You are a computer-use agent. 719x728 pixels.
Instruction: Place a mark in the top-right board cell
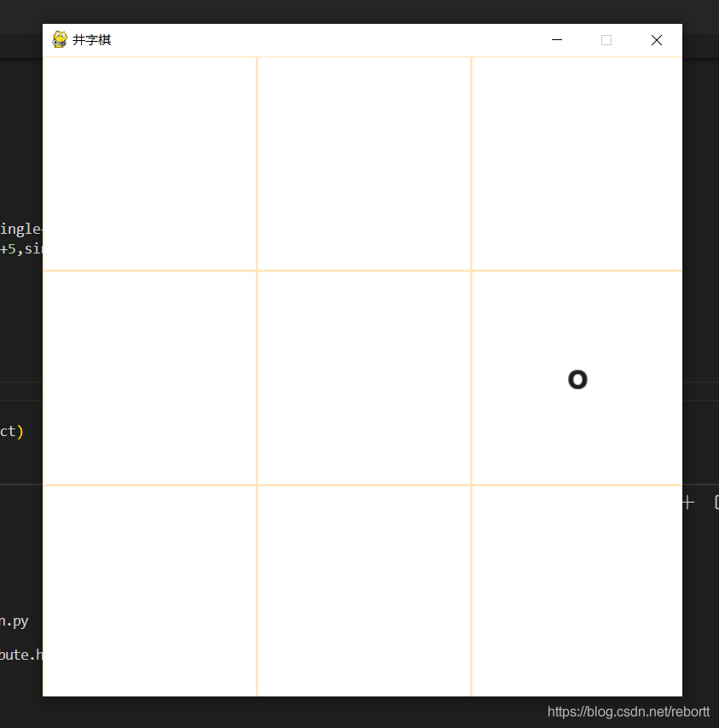click(x=577, y=164)
